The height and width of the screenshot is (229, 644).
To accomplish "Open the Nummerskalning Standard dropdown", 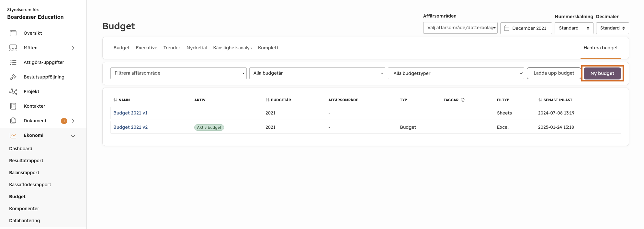I will click(574, 28).
